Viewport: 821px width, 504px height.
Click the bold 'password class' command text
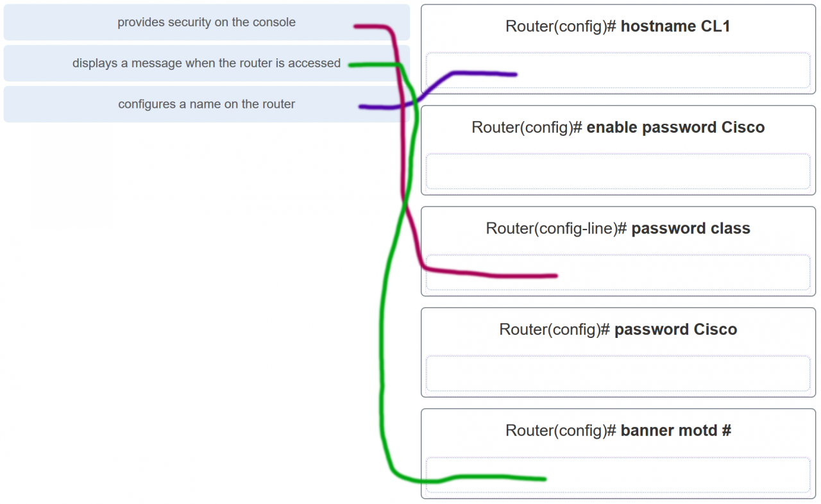coord(691,228)
